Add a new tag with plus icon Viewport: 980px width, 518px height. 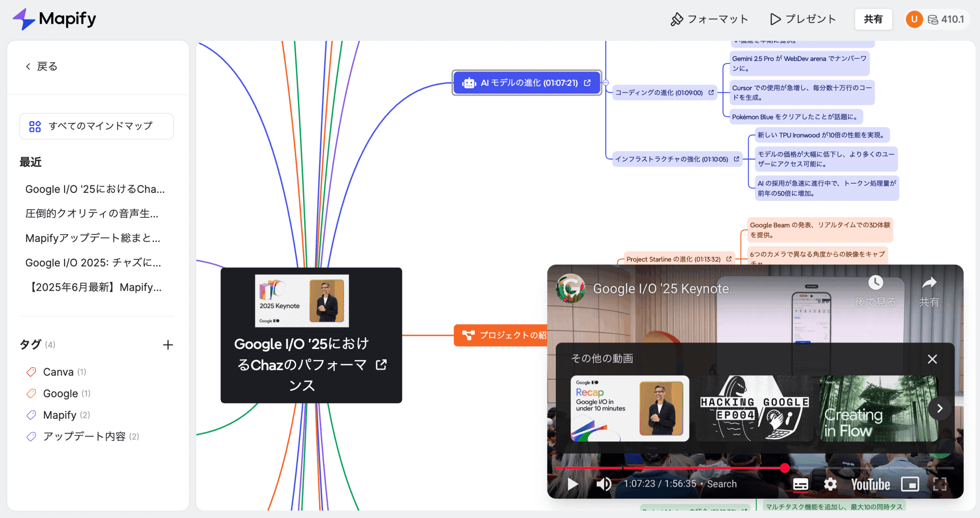pos(168,345)
